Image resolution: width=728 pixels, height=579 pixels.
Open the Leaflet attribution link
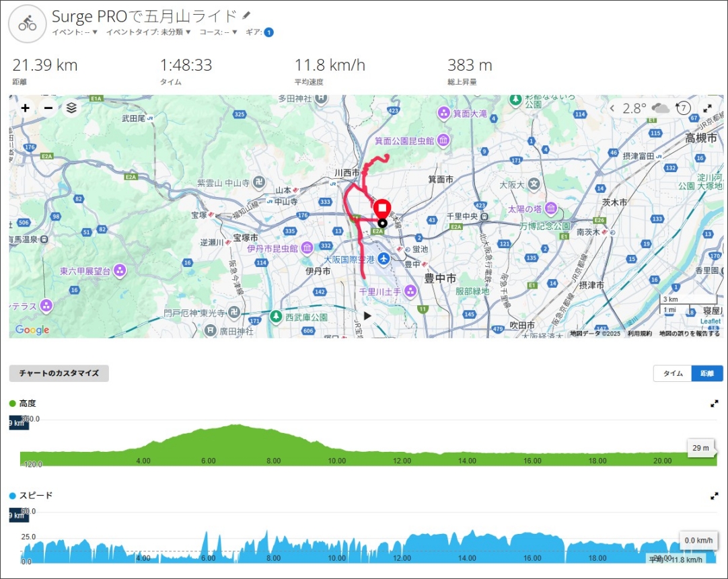coord(711,321)
